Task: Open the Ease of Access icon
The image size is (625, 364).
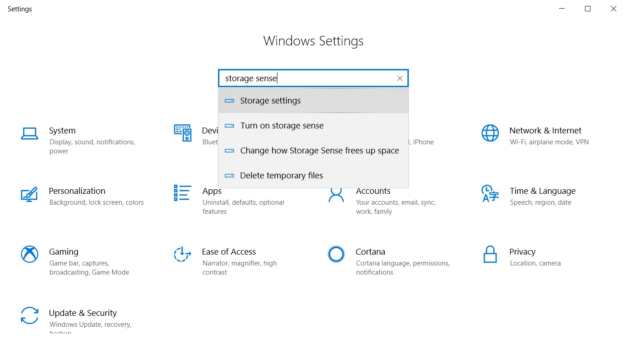Action: (182, 254)
